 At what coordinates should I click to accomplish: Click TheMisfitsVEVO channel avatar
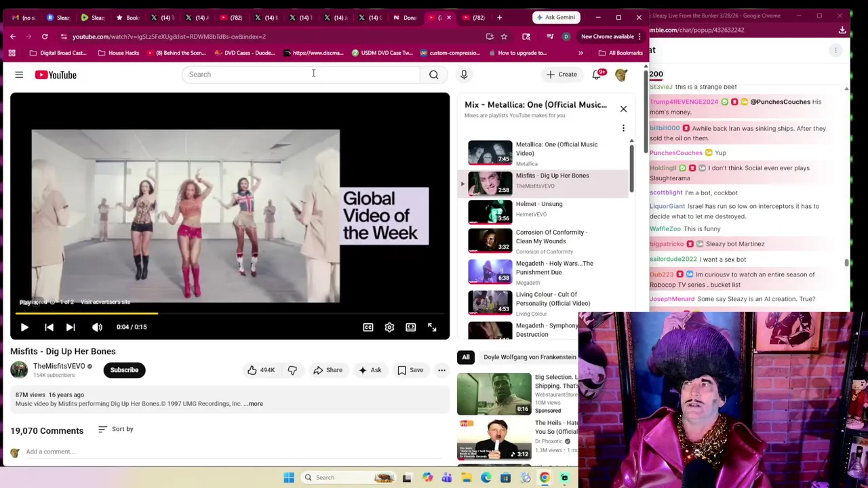(19, 369)
